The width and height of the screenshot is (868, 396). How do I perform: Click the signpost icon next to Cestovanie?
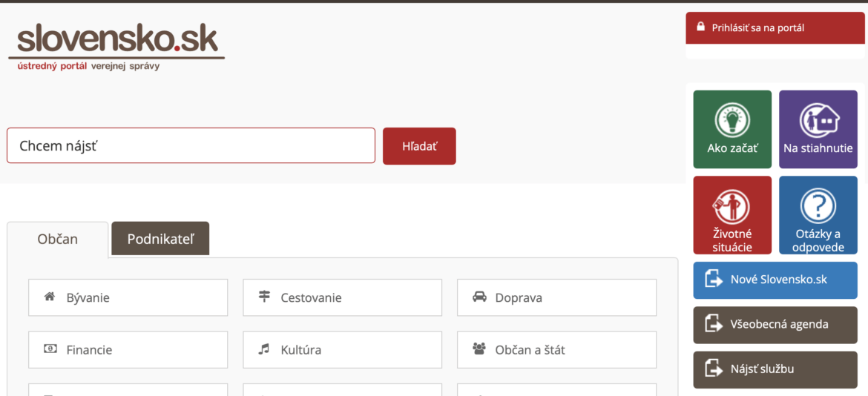[x=264, y=297]
